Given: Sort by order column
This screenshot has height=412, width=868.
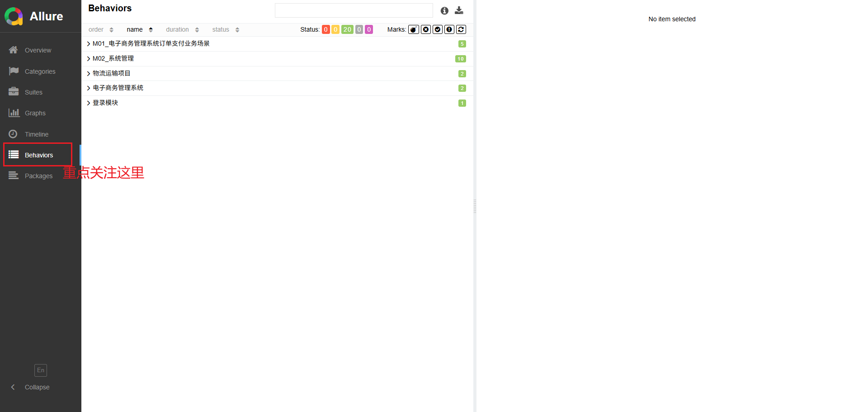Looking at the screenshot, I should pos(101,29).
